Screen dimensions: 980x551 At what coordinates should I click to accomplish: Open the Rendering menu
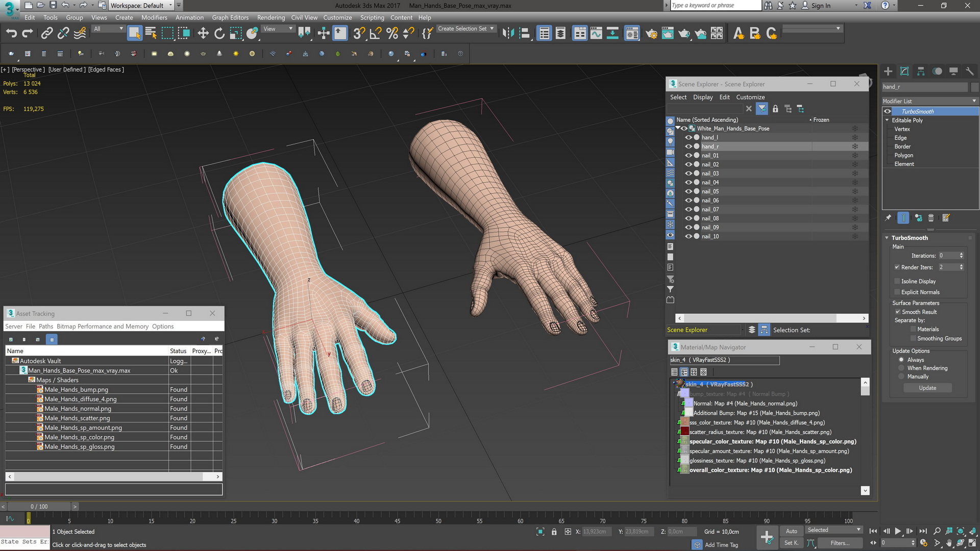271,17
